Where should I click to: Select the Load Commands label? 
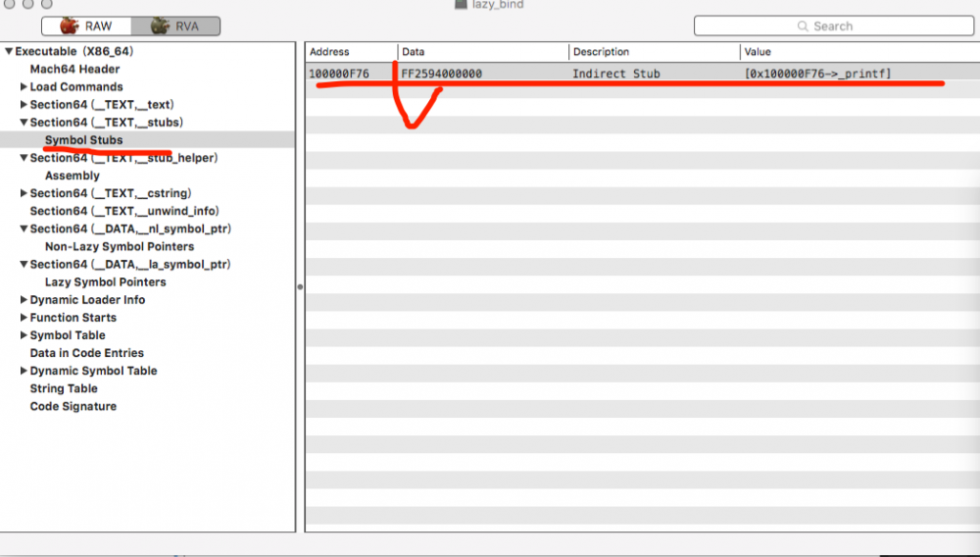(x=76, y=87)
